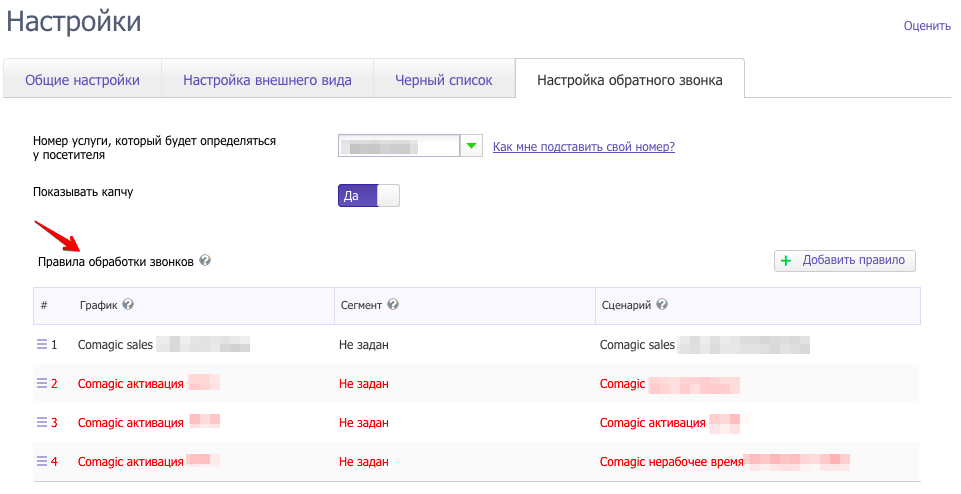This screenshot has height=494, width=961.
Task: Click Оценить link in top corner
Action: tap(926, 26)
